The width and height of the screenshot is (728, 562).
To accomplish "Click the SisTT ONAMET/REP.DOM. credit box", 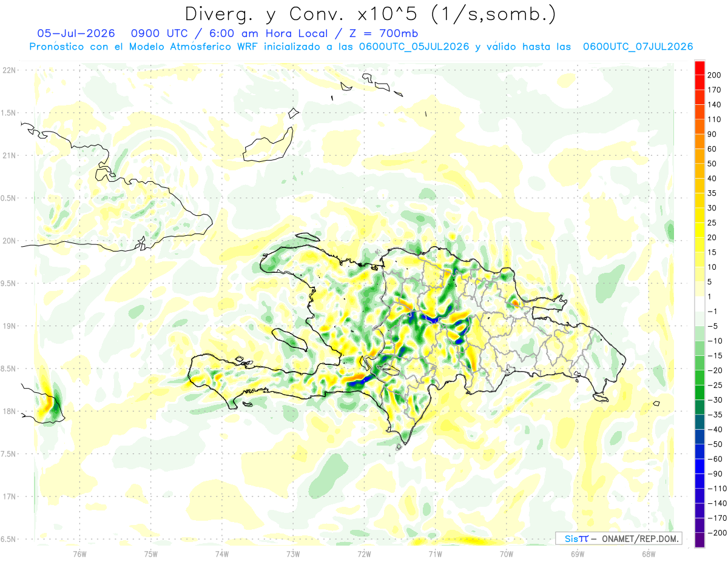I will [618, 538].
